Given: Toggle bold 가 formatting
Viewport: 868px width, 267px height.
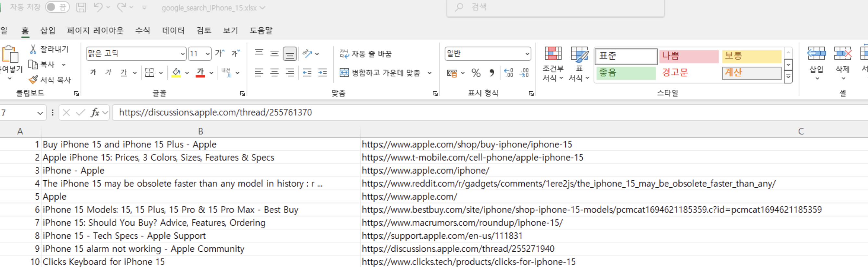Looking at the screenshot, I should click(x=93, y=72).
